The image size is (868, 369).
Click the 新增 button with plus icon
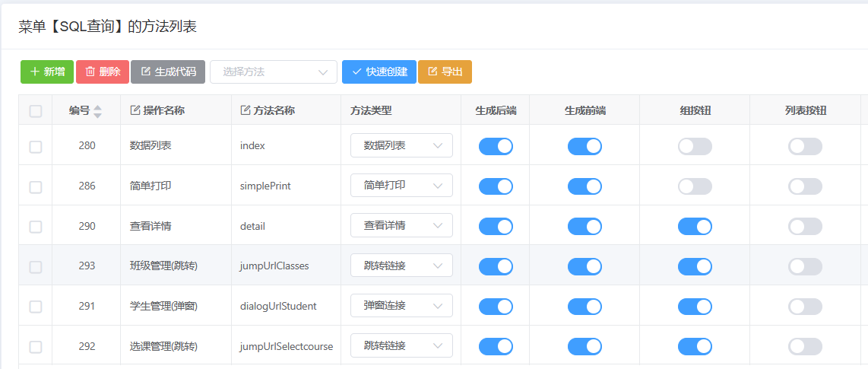pyautogui.click(x=47, y=72)
